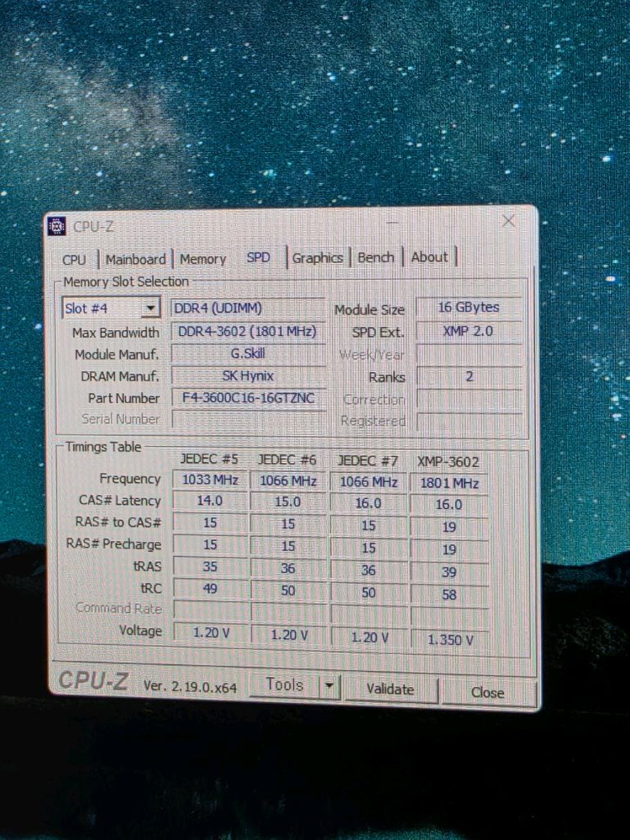Switch to the Bench tab
The width and height of the screenshot is (630, 840).
click(x=375, y=258)
